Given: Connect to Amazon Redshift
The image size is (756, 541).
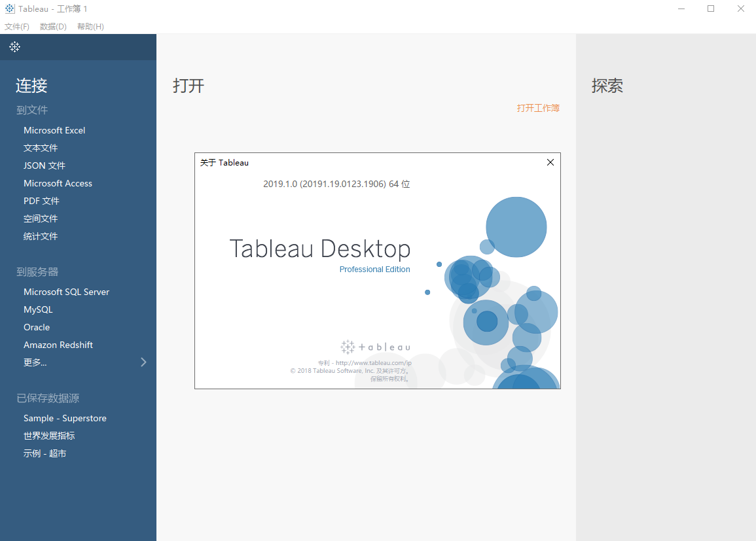Looking at the screenshot, I should (58, 345).
